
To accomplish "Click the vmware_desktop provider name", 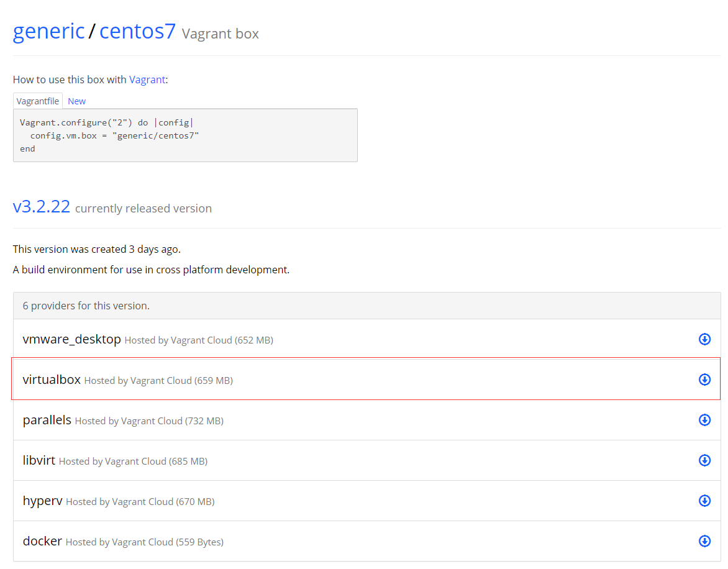I will pyautogui.click(x=71, y=339).
